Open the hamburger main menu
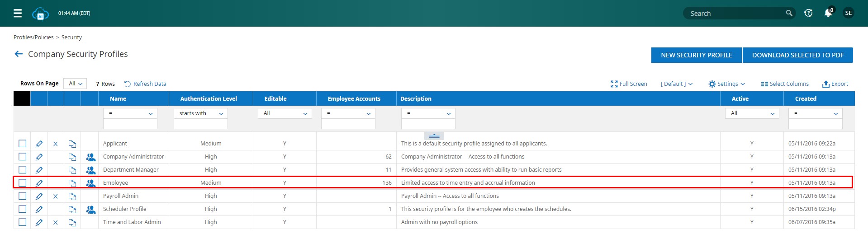868x234 pixels. 18,13
